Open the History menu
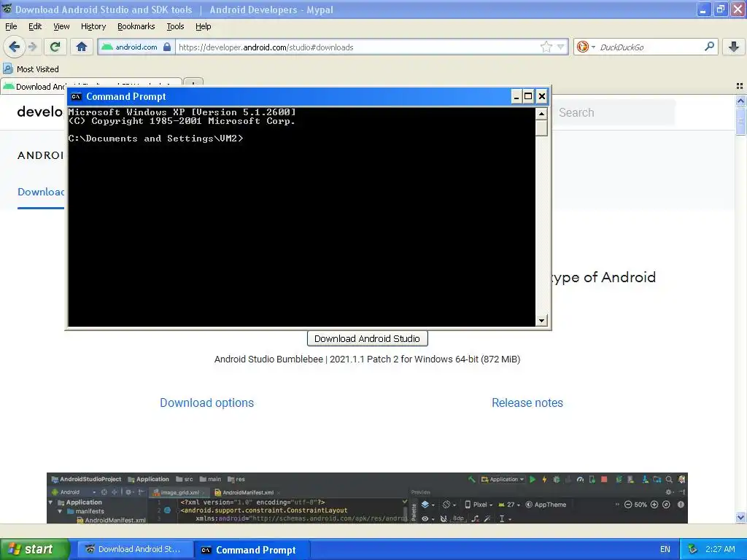Viewport: 747px width, 560px height. 93,26
